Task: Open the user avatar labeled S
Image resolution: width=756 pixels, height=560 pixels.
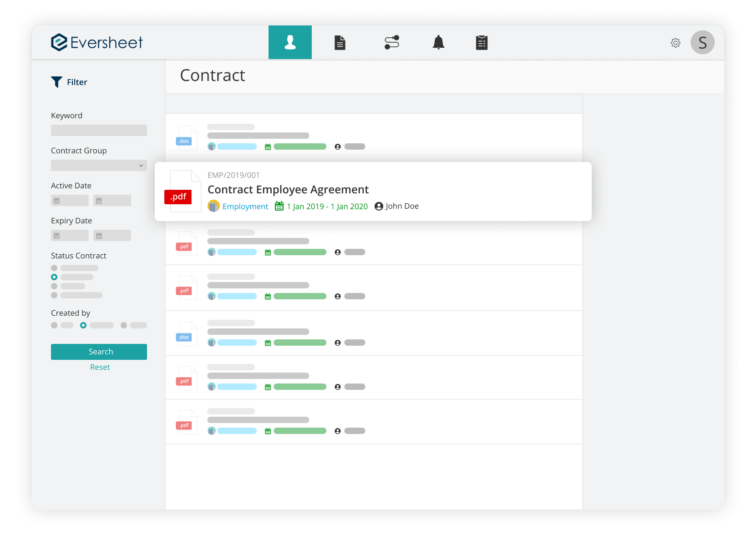Action: [702, 43]
